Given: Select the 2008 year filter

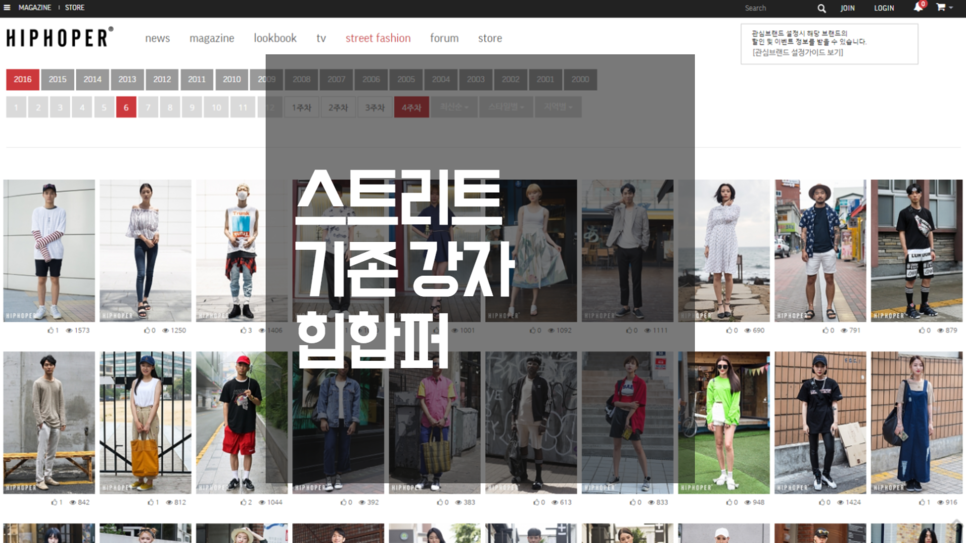Looking at the screenshot, I should 301,80.
